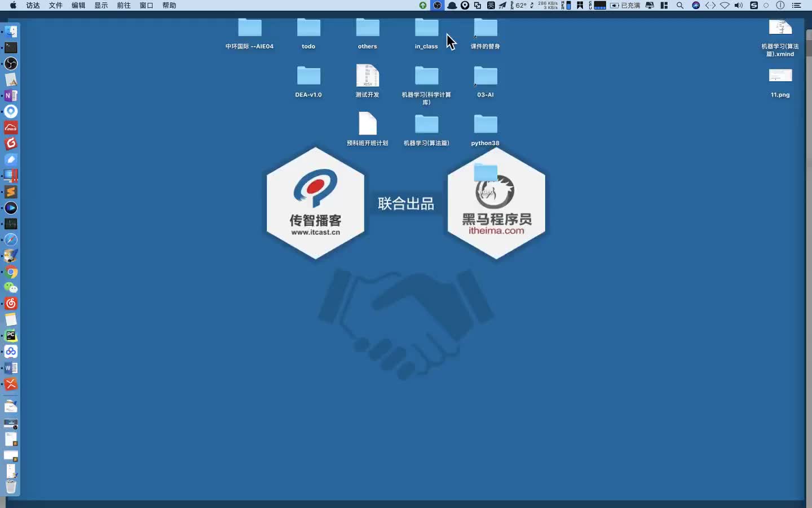Select the 中环国际 --AIE04 folder
812x508 pixels.
click(249, 34)
